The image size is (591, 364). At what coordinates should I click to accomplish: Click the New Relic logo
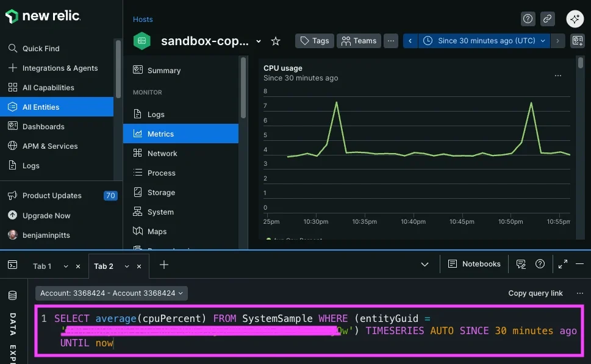pos(43,16)
